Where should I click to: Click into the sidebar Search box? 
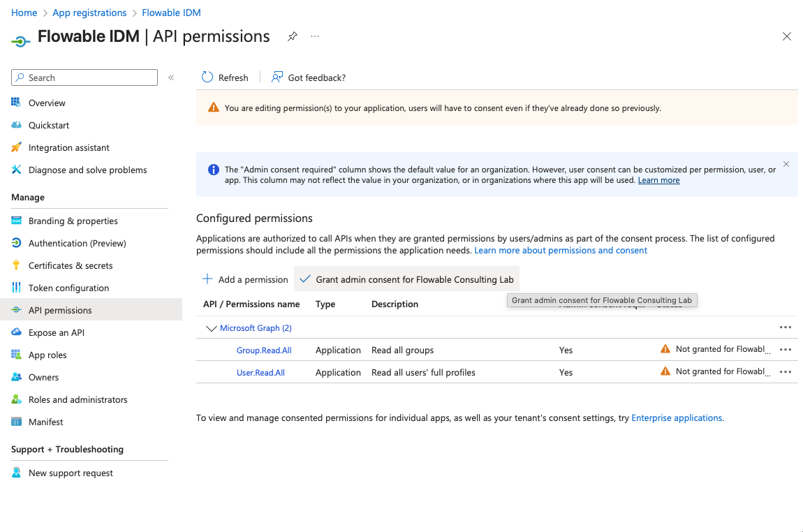91,77
